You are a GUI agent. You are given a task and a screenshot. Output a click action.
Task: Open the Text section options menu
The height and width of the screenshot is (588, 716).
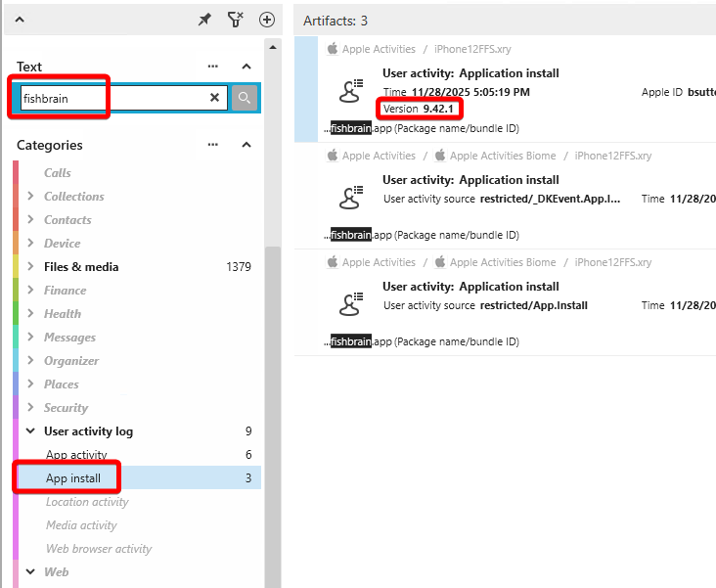click(x=213, y=67)
